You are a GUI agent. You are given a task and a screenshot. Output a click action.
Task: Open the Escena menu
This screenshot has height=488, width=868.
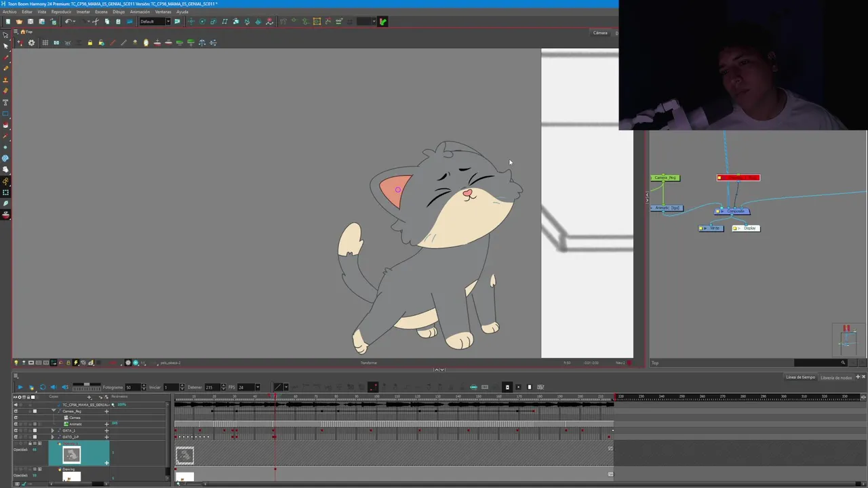coord(101,12)
